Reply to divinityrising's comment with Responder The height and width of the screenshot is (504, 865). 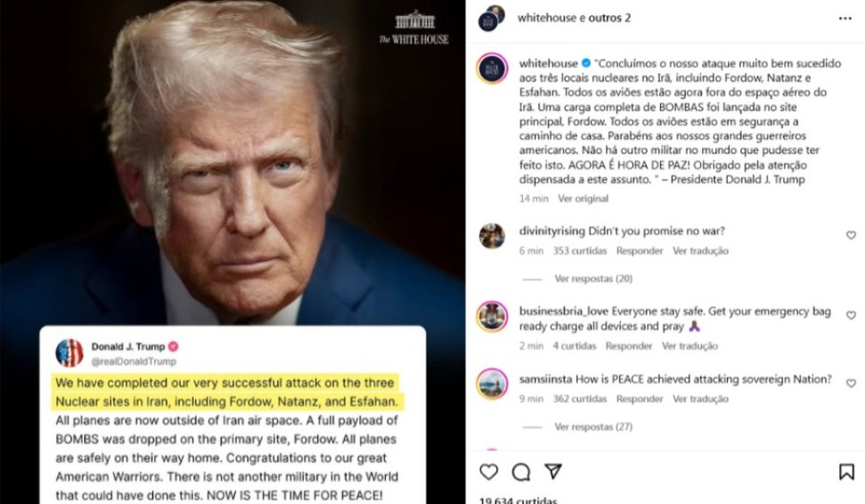pos(640,251)
